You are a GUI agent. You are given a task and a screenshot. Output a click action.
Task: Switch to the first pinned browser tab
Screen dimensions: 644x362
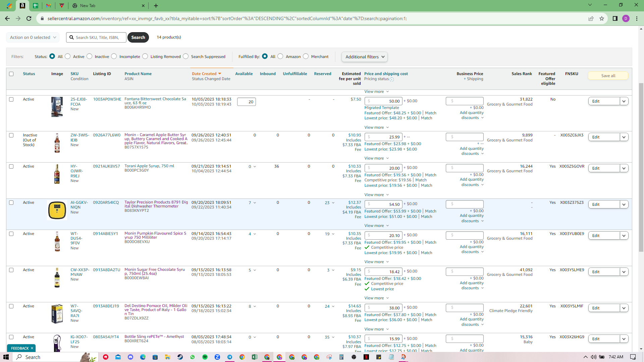[9, 6]
